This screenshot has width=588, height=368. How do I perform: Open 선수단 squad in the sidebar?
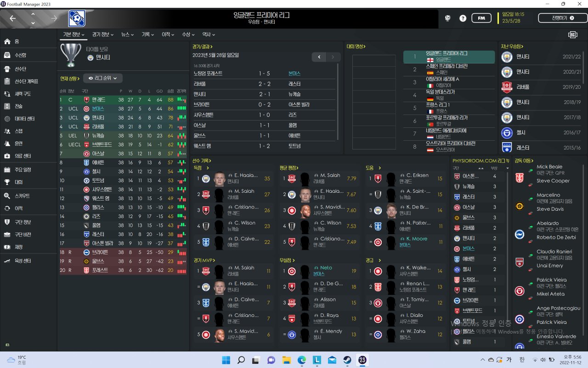tap(28, 69)
